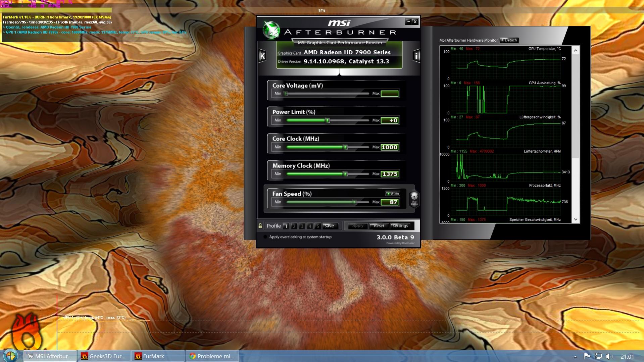Click the hardware monitor scroll-down arrow

coord(576,219)
